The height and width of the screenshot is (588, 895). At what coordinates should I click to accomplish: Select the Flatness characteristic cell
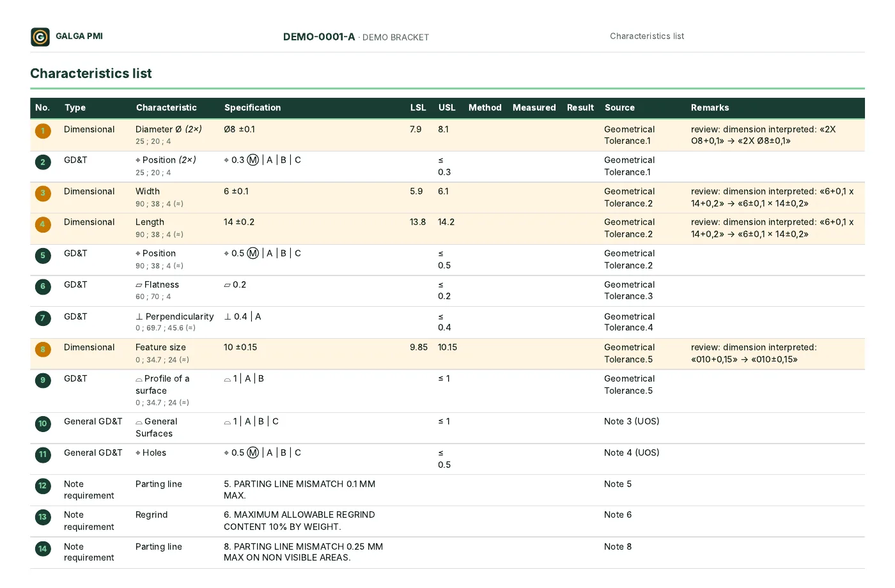[157, 285]
